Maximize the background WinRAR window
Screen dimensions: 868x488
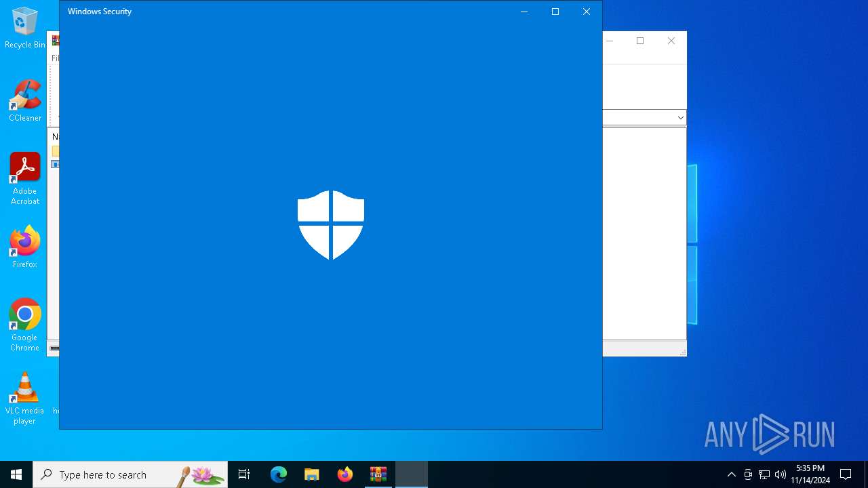(x=640, y=41)
